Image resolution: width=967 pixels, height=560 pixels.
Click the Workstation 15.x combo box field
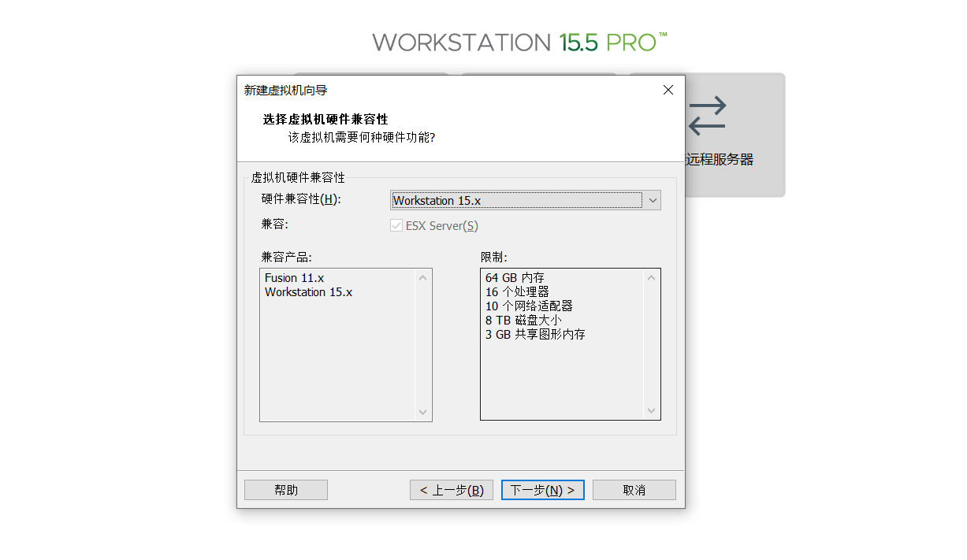[526, 200]
